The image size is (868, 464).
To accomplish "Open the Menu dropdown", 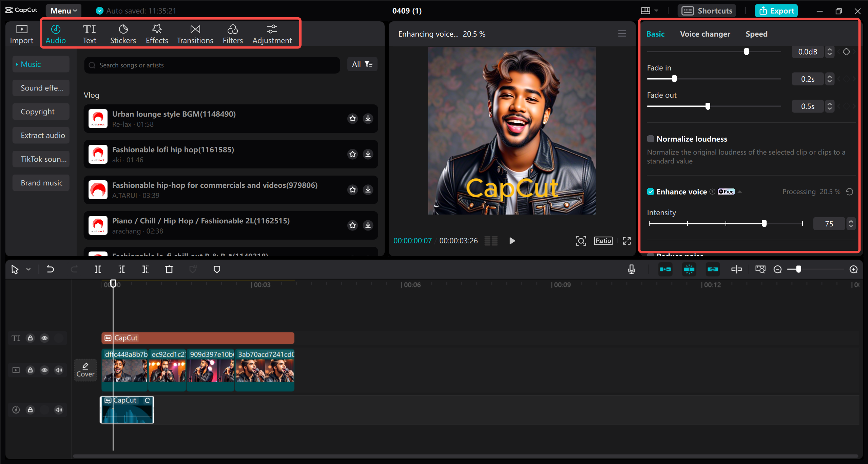I will pos(63,11).
